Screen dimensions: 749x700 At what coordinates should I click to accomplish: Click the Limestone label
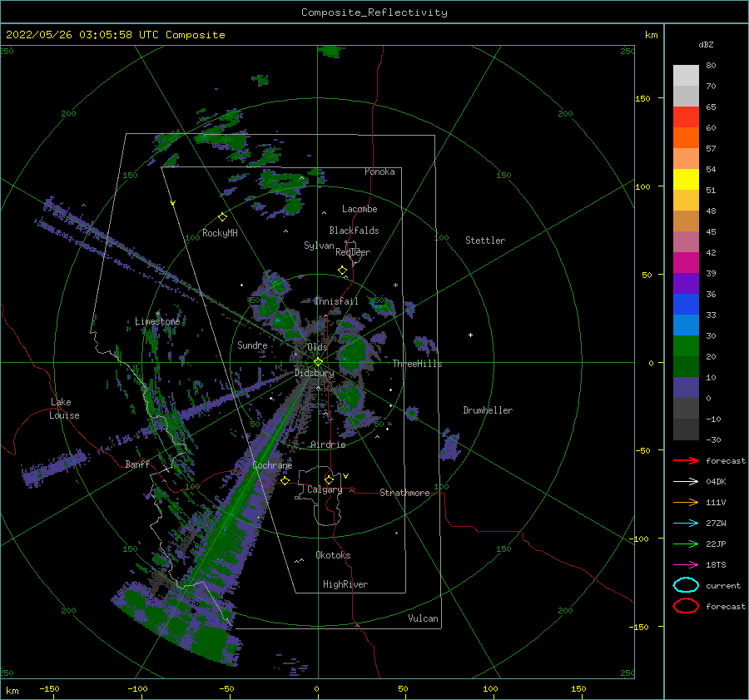tap(157, 321)
